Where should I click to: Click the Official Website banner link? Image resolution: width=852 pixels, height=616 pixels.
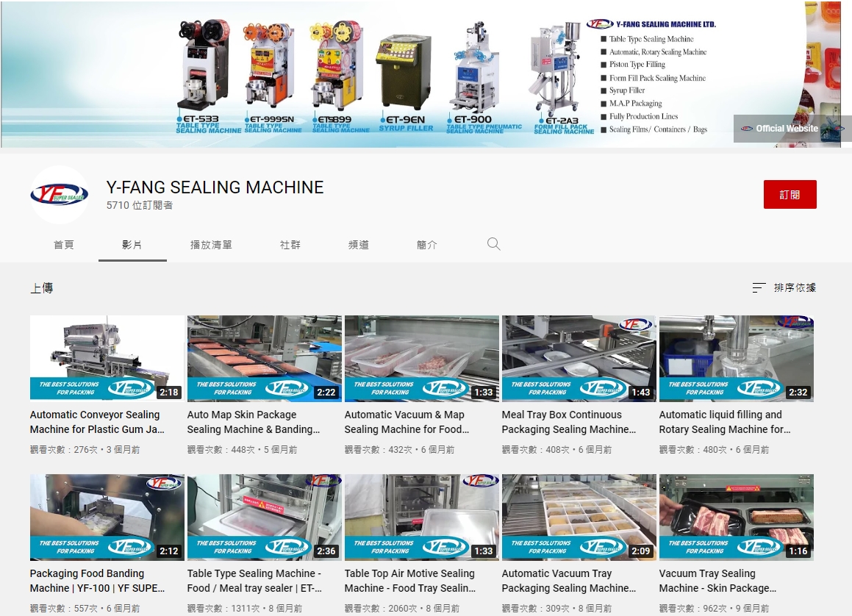(787, 129)
